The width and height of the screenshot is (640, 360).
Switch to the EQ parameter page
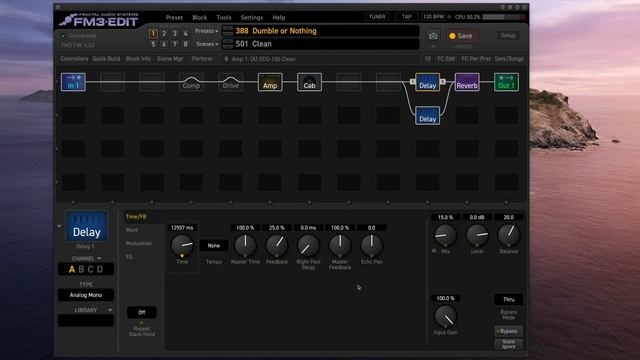129,257
